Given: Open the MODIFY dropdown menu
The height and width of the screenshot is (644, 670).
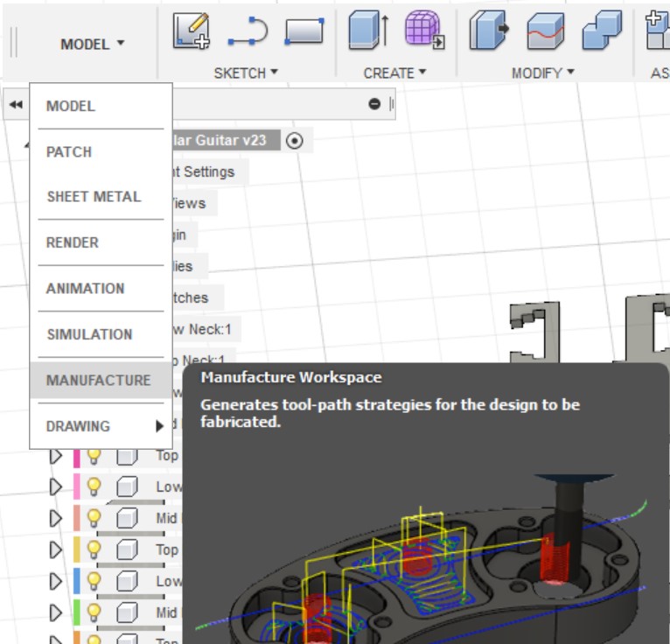Looking at the screenshot, I should click(x=542, y=73).
